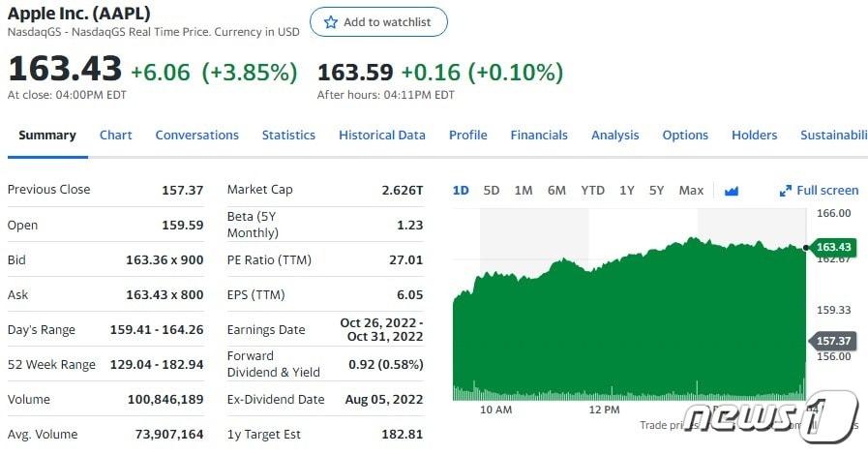
Task: Click the Full screen expand arrows icon
Action: click(786, 191)
